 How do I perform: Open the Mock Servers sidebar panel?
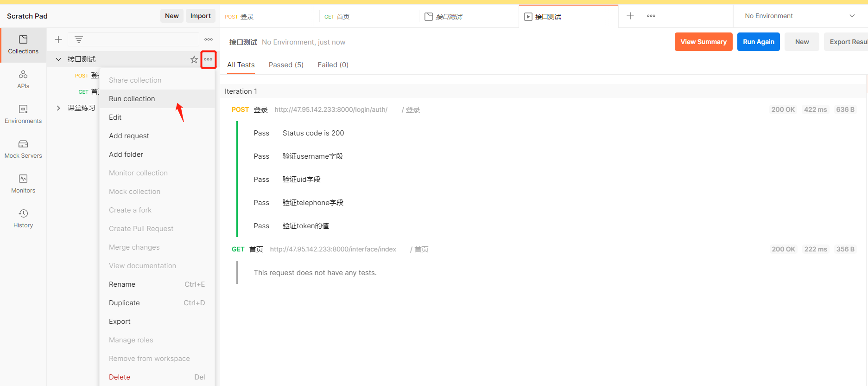pyautogui.click(x=23, y=149)
